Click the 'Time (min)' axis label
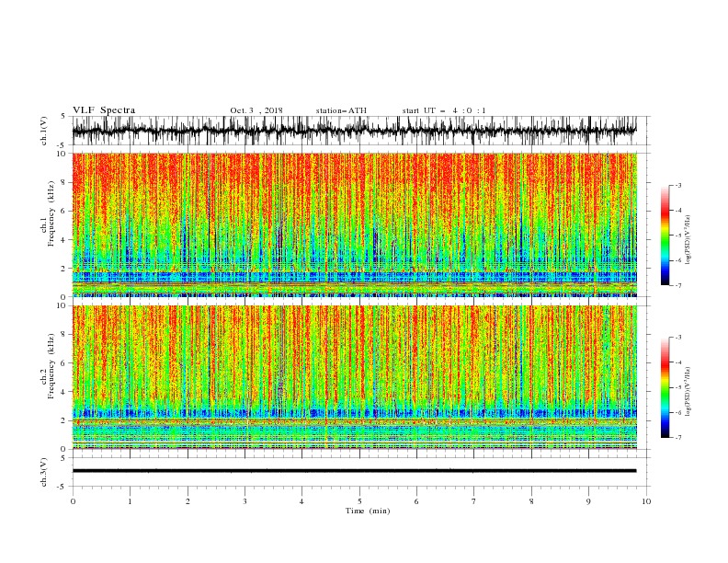 tap(368, 511)
